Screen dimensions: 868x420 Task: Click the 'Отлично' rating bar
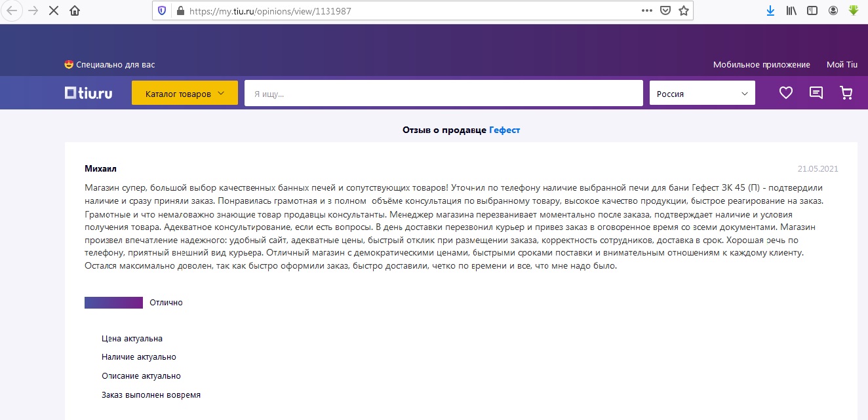coord(113,303)
